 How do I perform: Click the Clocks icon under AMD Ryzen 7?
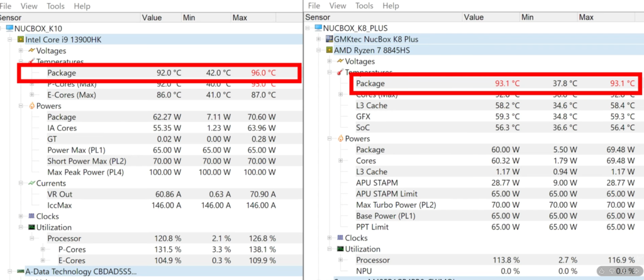click(x=340, y=238)
